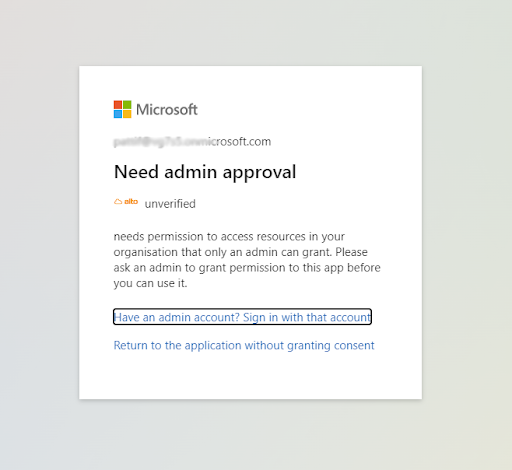The image size is (512, 470).
Task: Click the 'Microsoft' wordmark text
Action: [167, 110]
